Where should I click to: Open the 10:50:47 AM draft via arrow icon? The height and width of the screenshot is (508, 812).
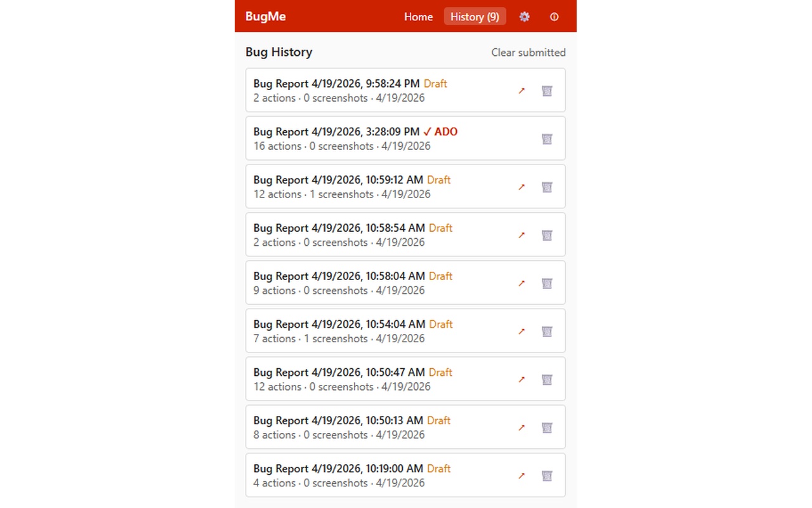point(521,379)
